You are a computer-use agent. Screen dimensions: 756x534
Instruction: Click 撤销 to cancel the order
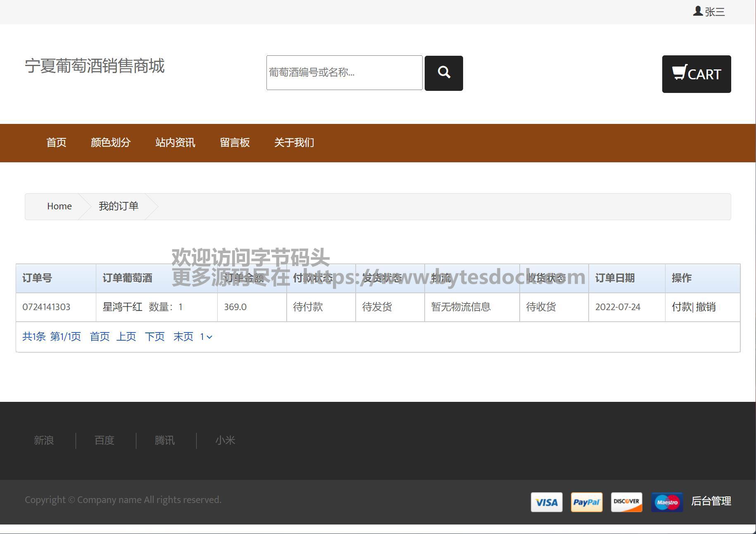point(706,307)
